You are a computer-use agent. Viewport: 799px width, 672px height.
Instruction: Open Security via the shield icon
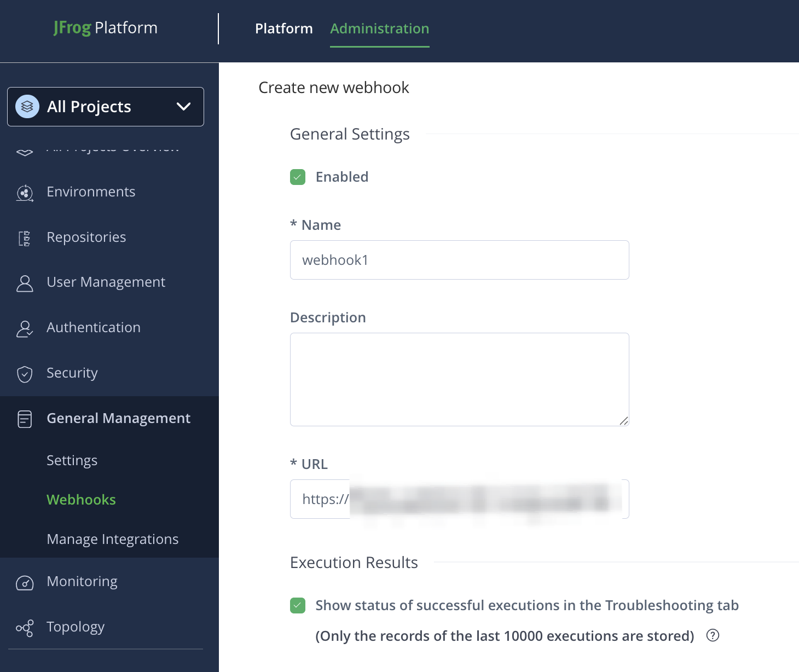pos(24,374)
